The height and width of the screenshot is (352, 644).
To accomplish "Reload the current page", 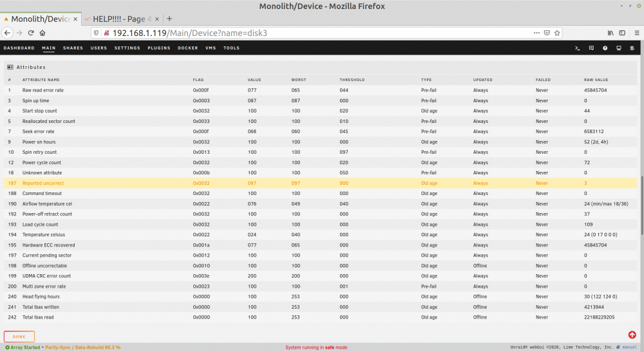I will pos(31,33).
